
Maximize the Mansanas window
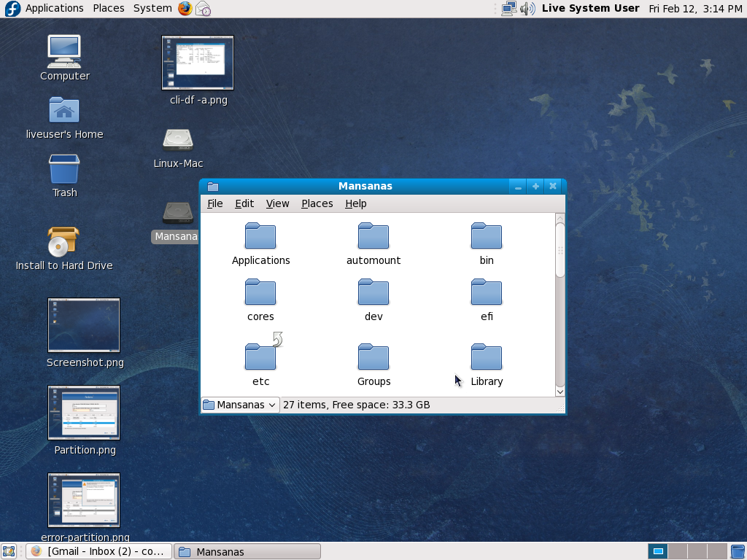(x=535, y=187)
